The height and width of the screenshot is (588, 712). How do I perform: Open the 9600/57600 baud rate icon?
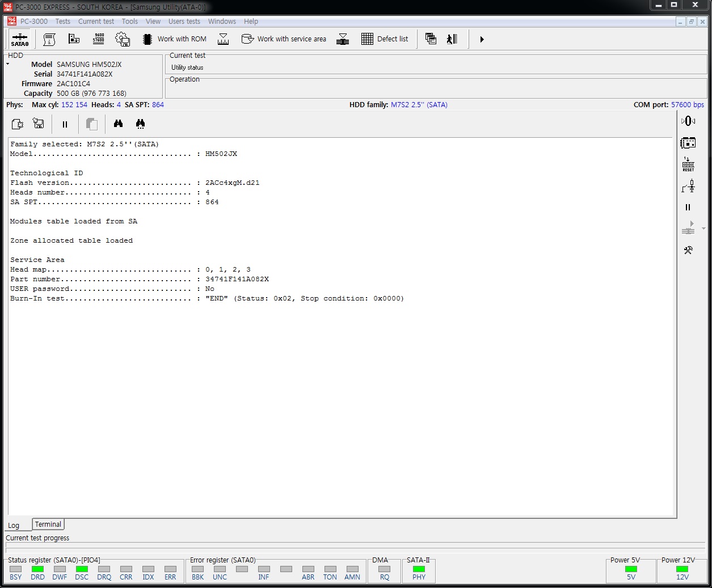pos(98,39)
